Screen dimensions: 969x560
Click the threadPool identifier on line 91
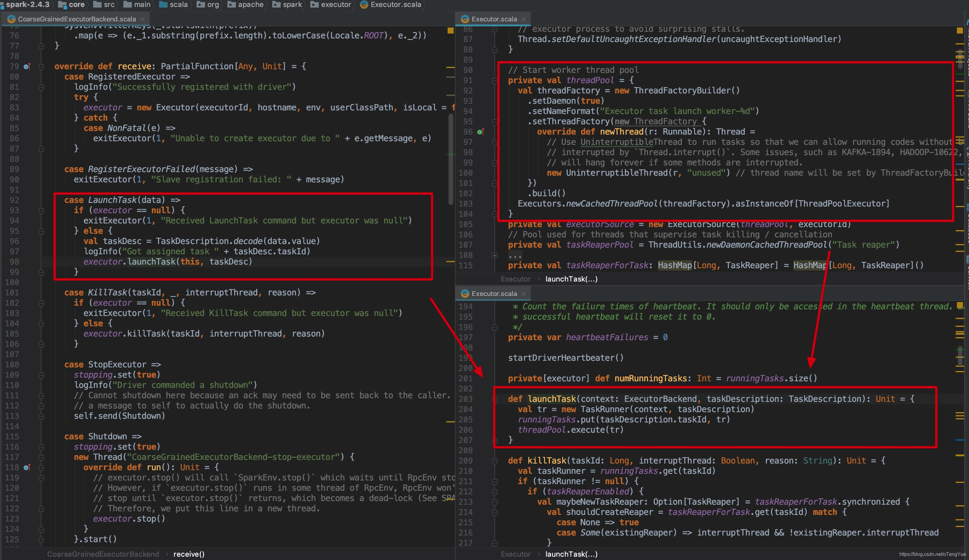pyautogui.click(x=590, y=80)
